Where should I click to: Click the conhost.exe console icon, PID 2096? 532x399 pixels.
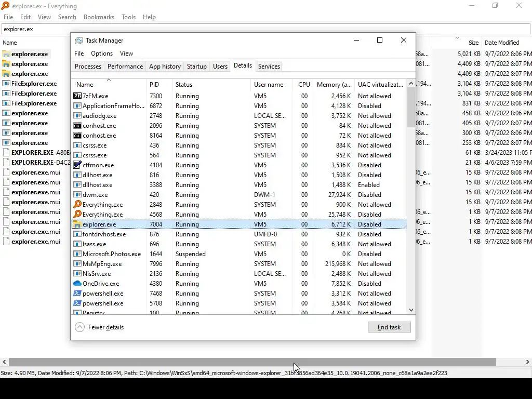pyautogui.click(x=77, y=126)
